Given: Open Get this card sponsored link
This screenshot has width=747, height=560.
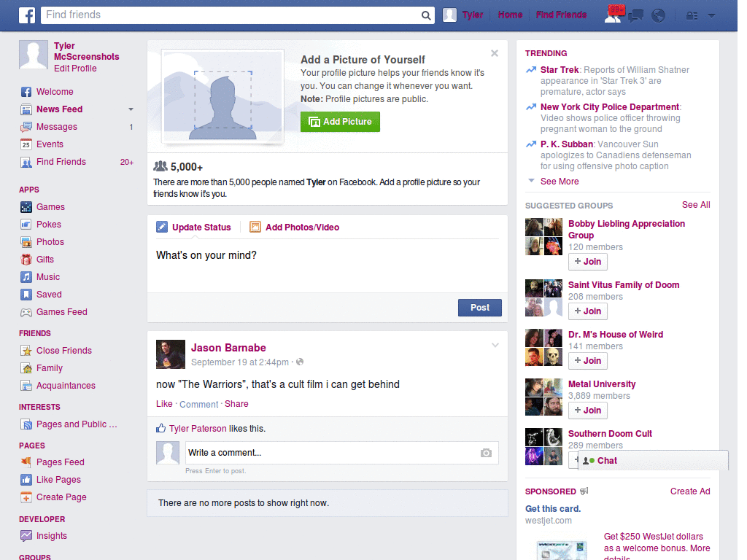Looking at the screenshot, I should pyautogui.click(x=553, y=509).
